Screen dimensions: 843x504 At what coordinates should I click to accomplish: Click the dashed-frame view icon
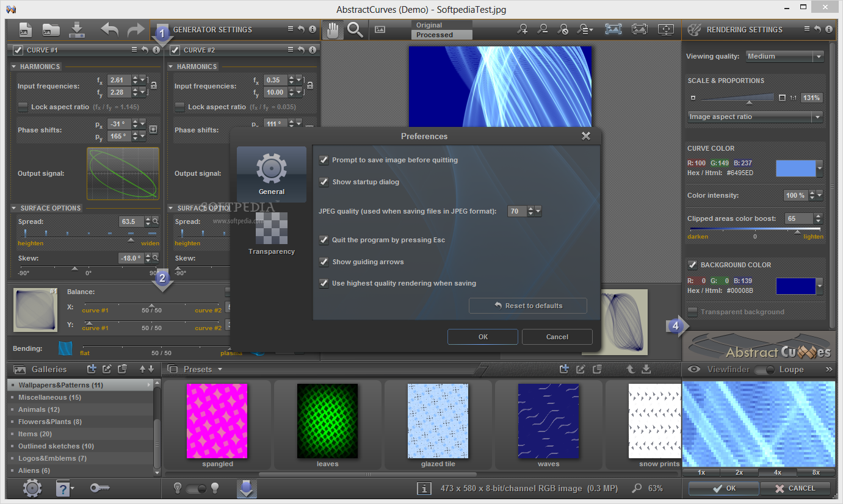click(639, 29)
